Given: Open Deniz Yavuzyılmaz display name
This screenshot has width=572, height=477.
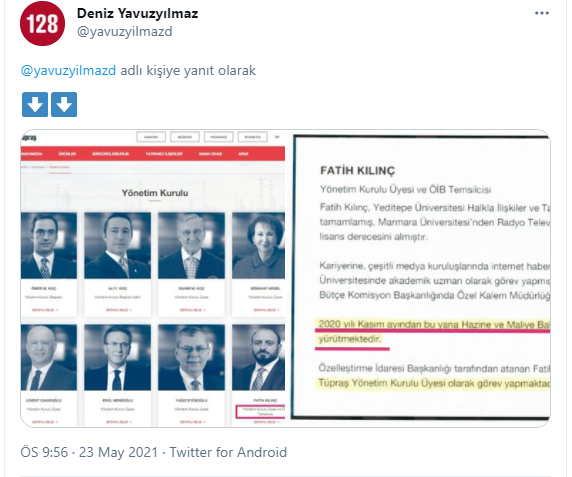Looking at the screenshot, I should point(137,13).
